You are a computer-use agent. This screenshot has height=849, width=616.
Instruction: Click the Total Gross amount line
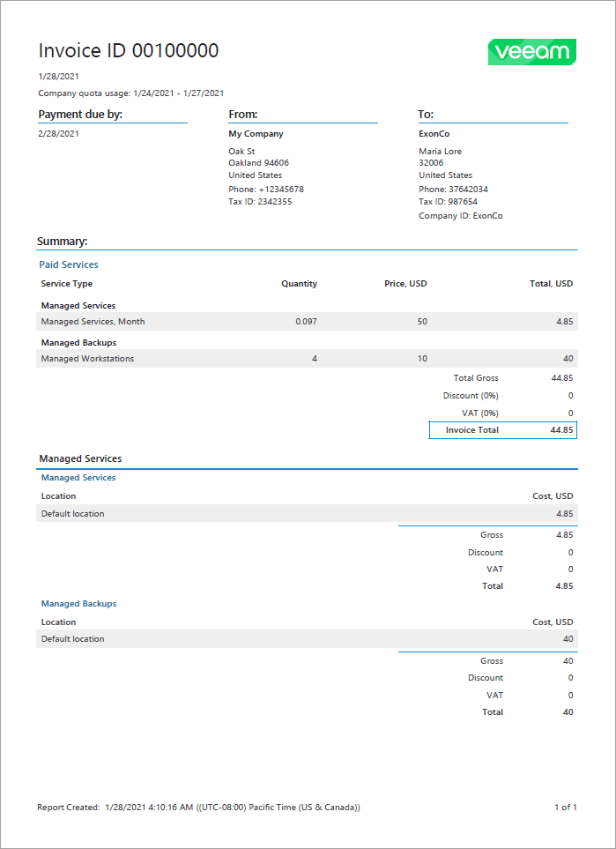[x=511, y=378]
